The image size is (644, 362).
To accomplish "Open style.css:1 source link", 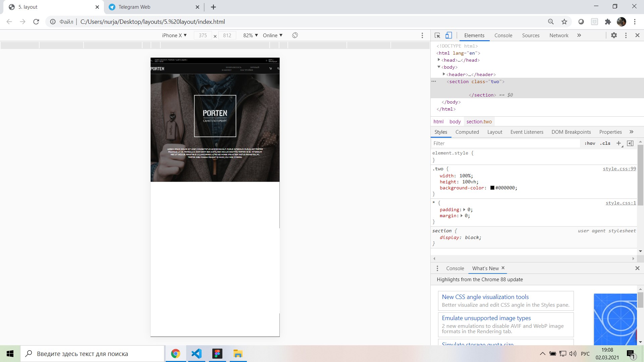I will click(621, 203).
